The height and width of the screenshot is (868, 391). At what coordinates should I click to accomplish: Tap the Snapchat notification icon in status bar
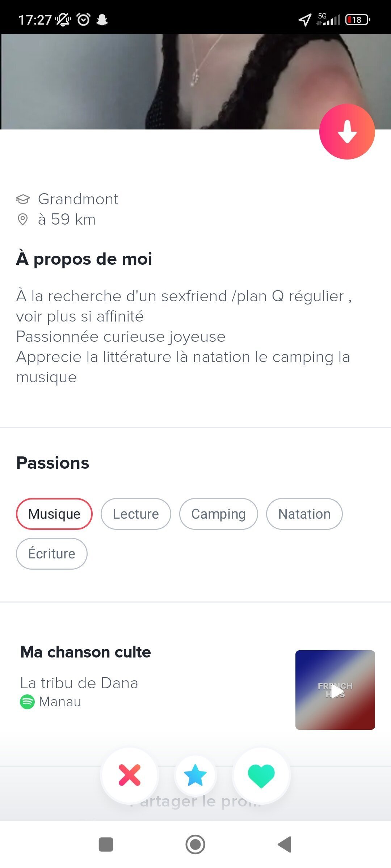pos(102,20)
